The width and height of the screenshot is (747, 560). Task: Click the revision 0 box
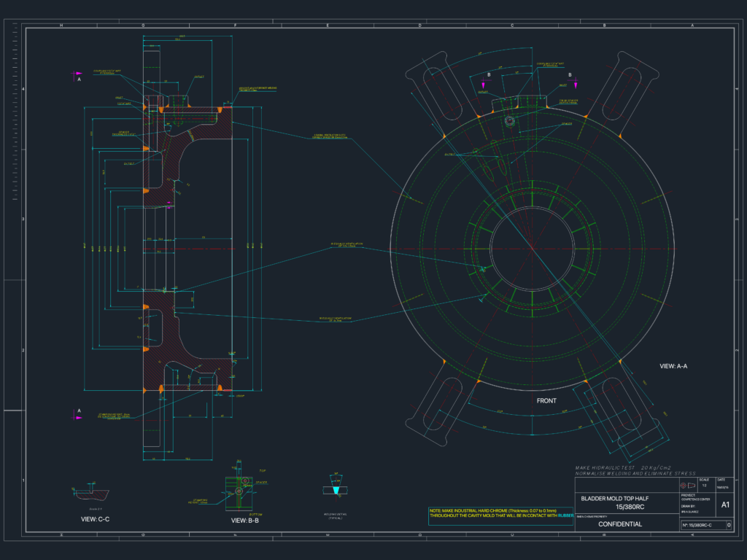[x=729, y=525]
